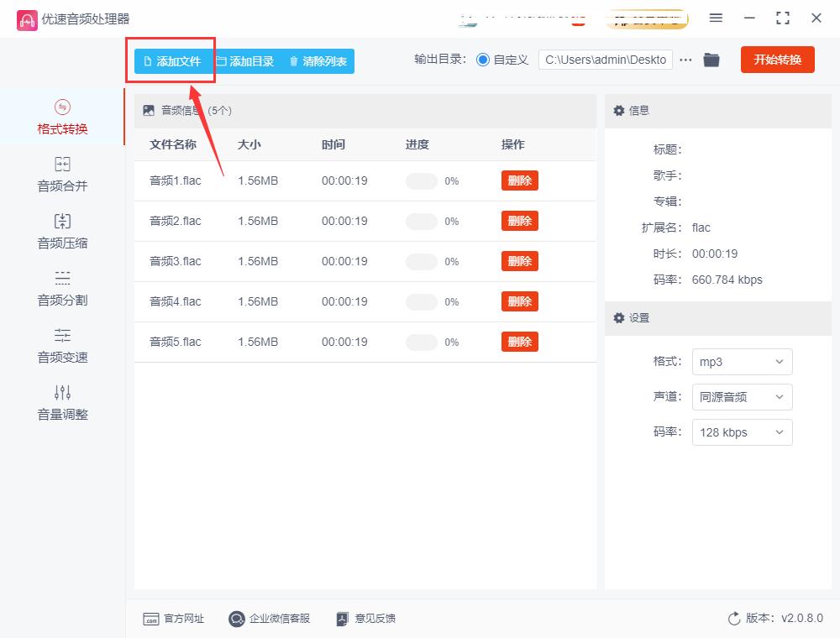Screen dimensions: 840x638
Task: Delete 音频3.flac from the list
Action: pyautogui.click(x=519, y=261)
